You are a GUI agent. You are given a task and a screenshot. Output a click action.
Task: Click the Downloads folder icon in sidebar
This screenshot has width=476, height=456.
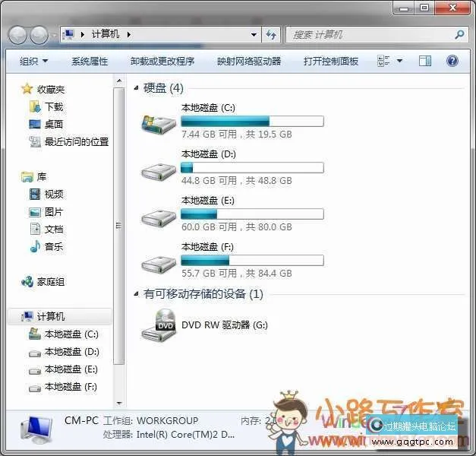click(x=35, y=106)
